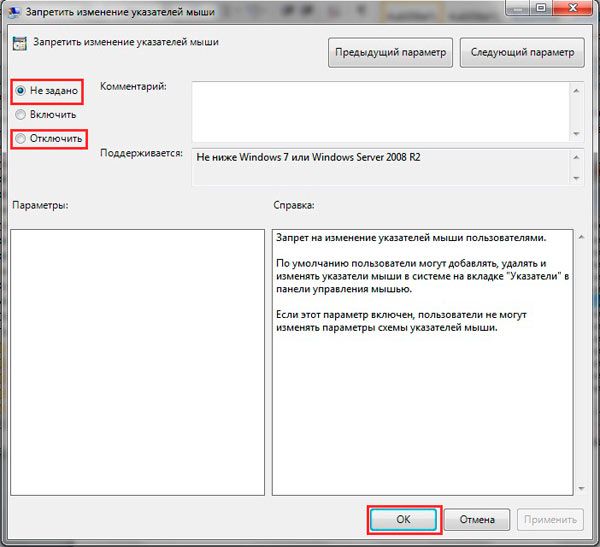Click inside the "Комментарий" text field
The height and width of the screenshot is (547, 600).
click(x=380, y=112)
